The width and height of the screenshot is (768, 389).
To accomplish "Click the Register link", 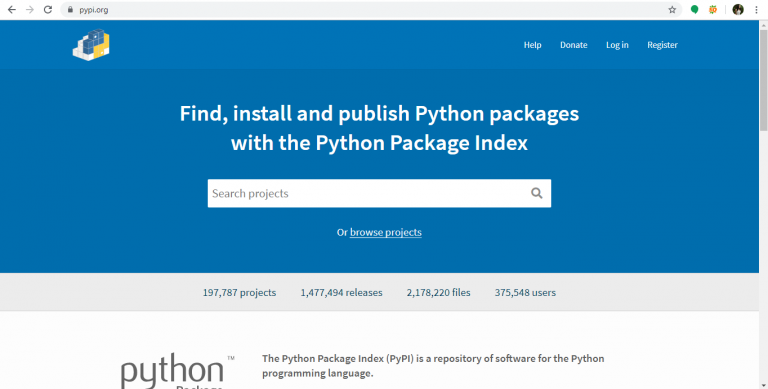I will point(662,45).
